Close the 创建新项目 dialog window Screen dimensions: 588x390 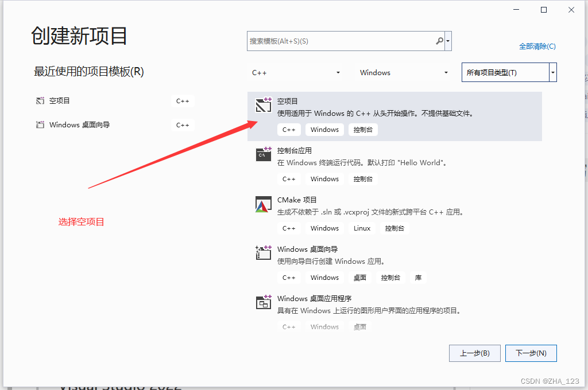click(571, 10)
